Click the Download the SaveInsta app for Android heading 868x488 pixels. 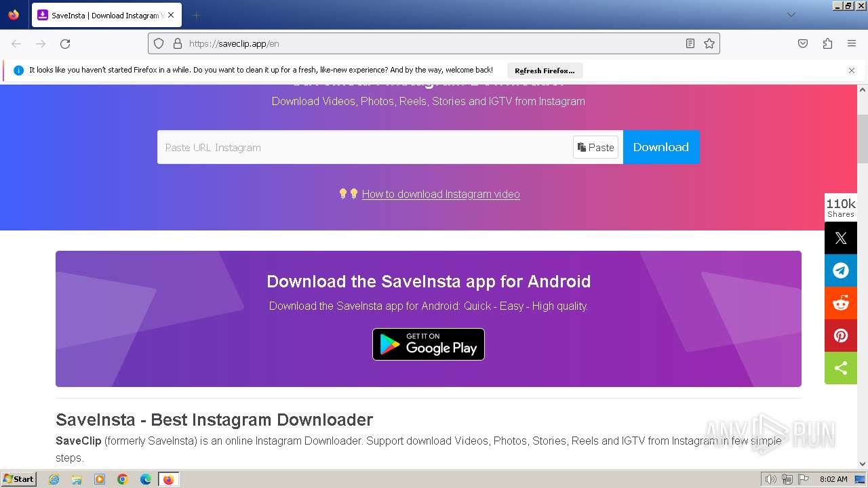[429, 281]
